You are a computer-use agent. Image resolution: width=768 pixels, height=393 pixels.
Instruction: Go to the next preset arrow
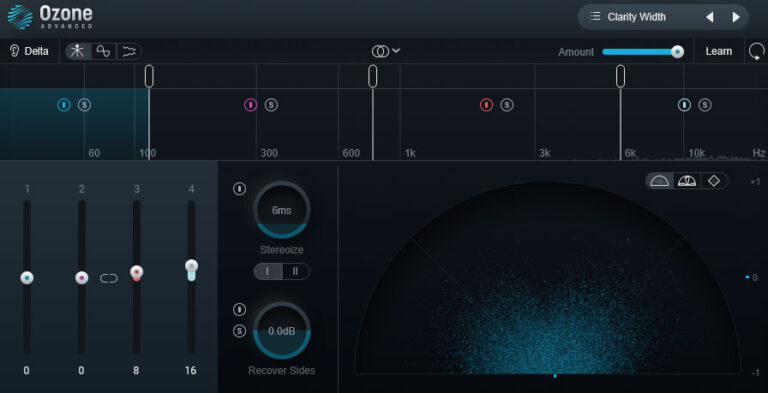pyautogui.click(x=736, y=17)
